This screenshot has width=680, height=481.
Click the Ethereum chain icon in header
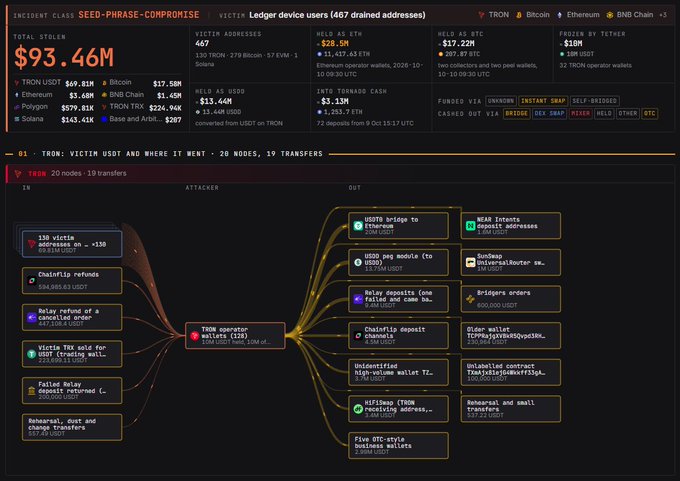[x=559, y=15]
